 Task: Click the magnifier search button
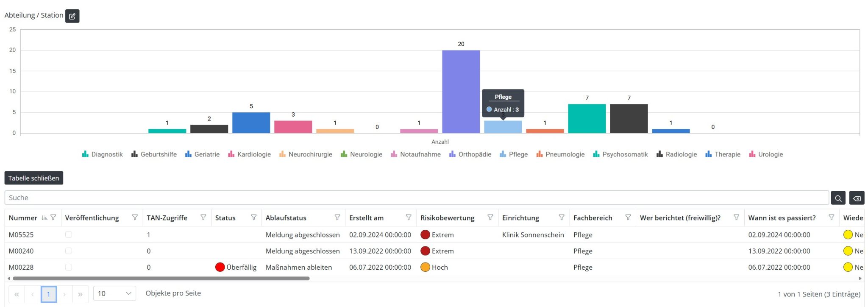coord(838,198)
